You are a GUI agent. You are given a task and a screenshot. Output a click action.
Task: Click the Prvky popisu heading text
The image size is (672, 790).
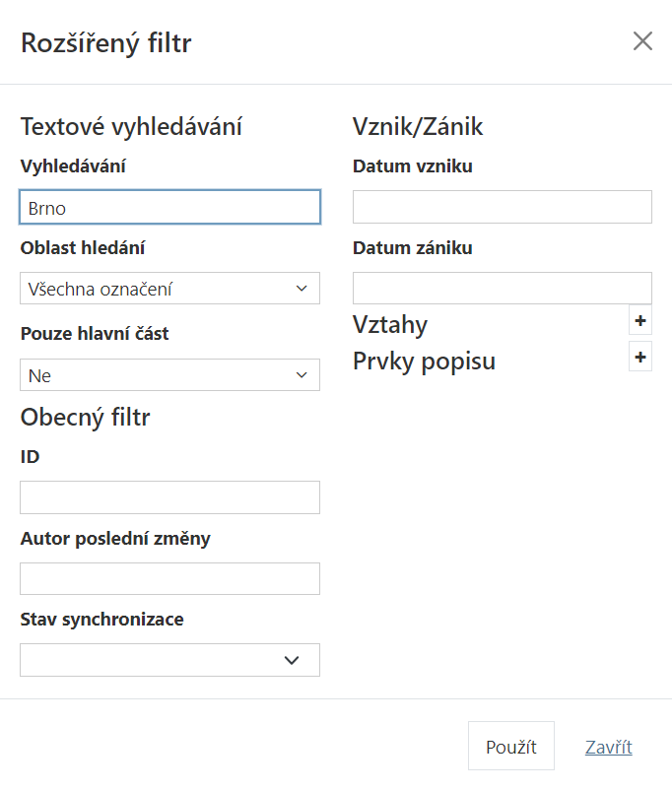coord(424,362)
